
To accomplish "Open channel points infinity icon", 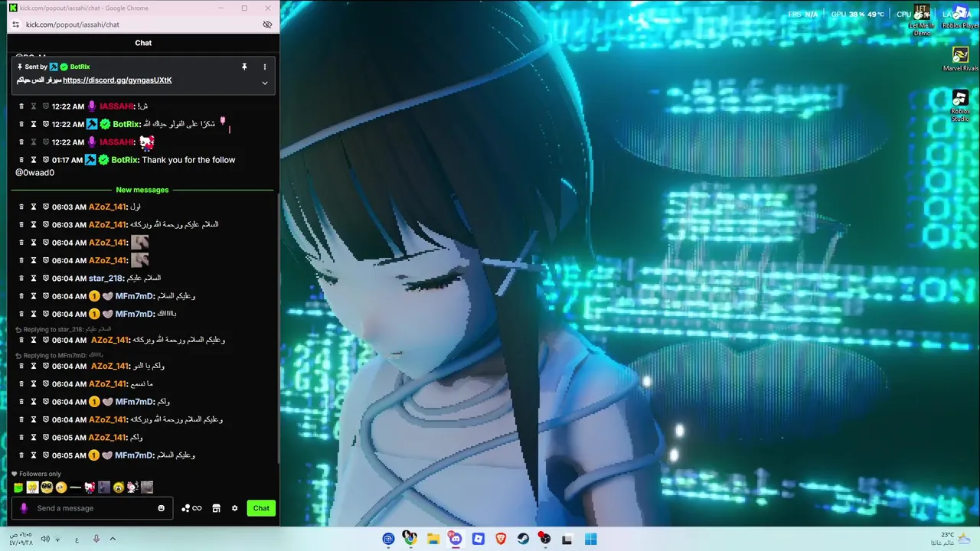I will [191, 508].
